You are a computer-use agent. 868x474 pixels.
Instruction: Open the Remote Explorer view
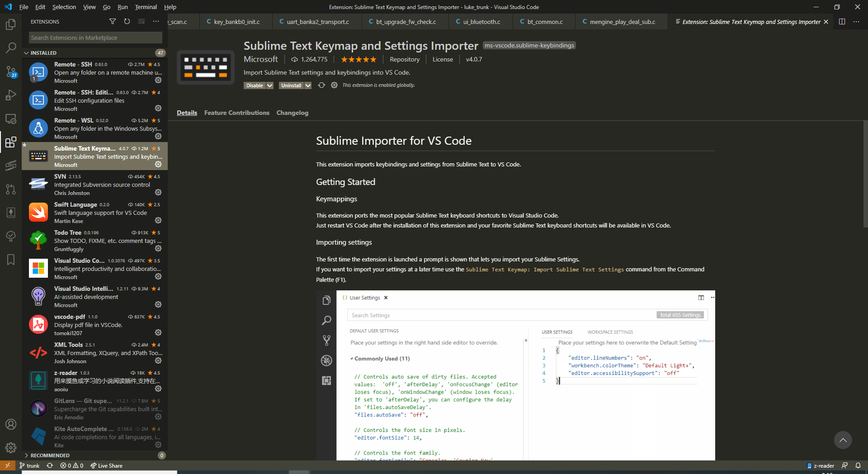tap(11, 118)
